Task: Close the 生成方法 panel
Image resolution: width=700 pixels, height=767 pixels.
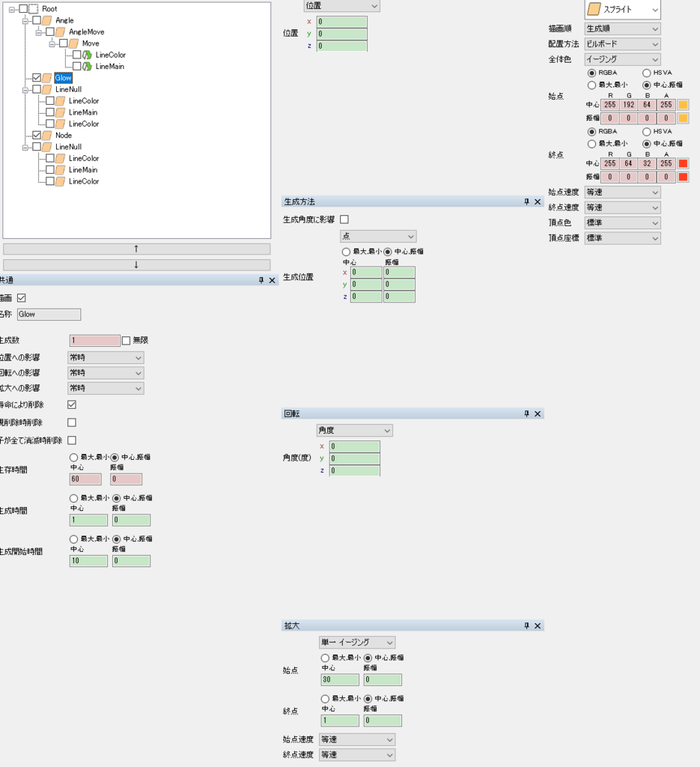Action: pyautogui.click(x=538, y=202)
